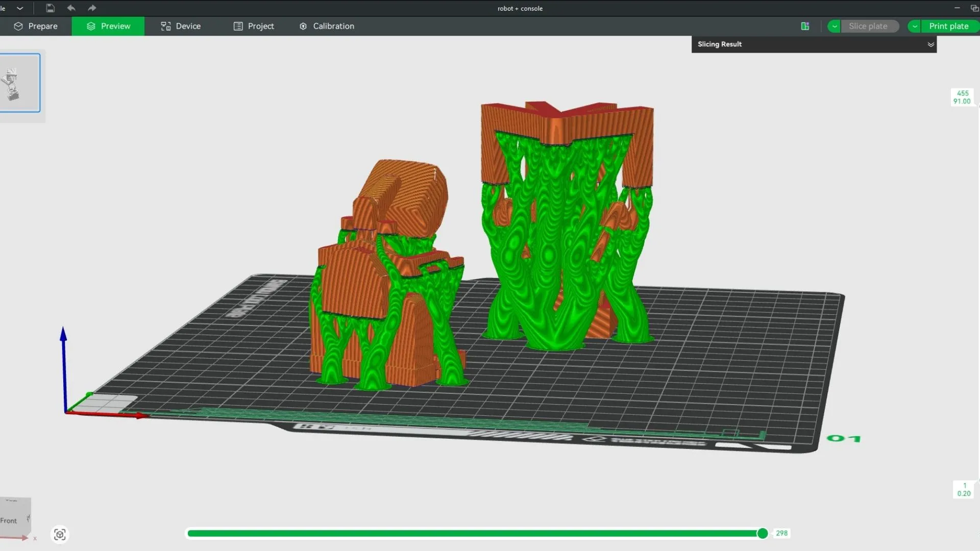980x551 pixels.
Task: Click the horizontal move slider handle
Action: [x=762, y=533]
